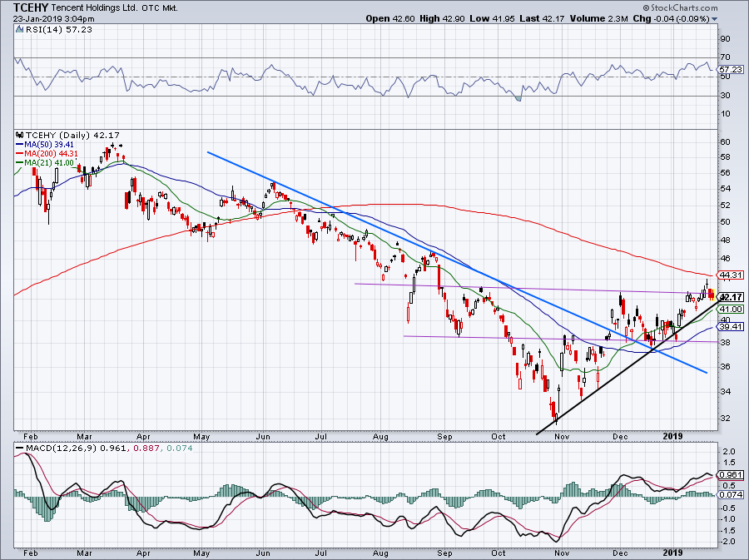Screen dimensions: 749x560
Task: Click the RSI 57.23 value tag on right axis
Action: (x=731, y=70)
